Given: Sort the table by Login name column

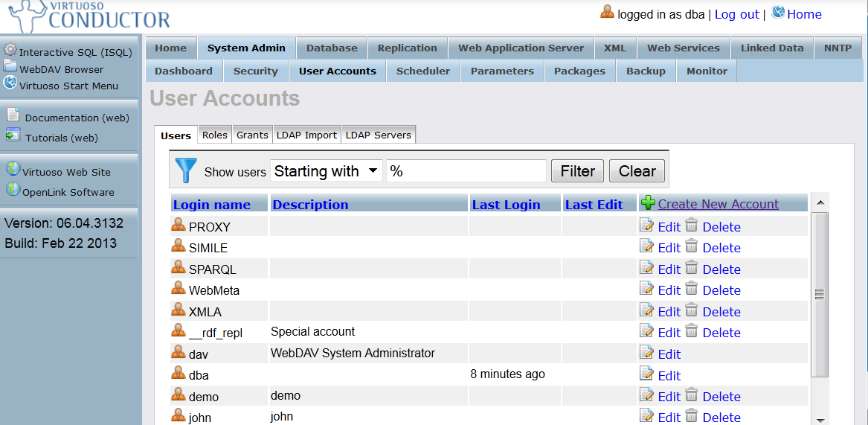Looking at the screenshot, I should 211,205.
